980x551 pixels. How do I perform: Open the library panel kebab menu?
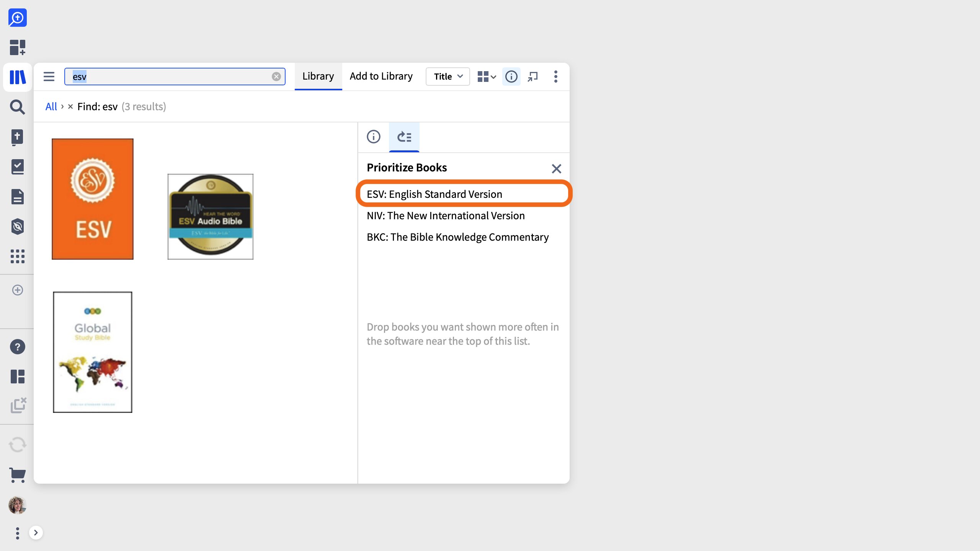coord(556,77)
